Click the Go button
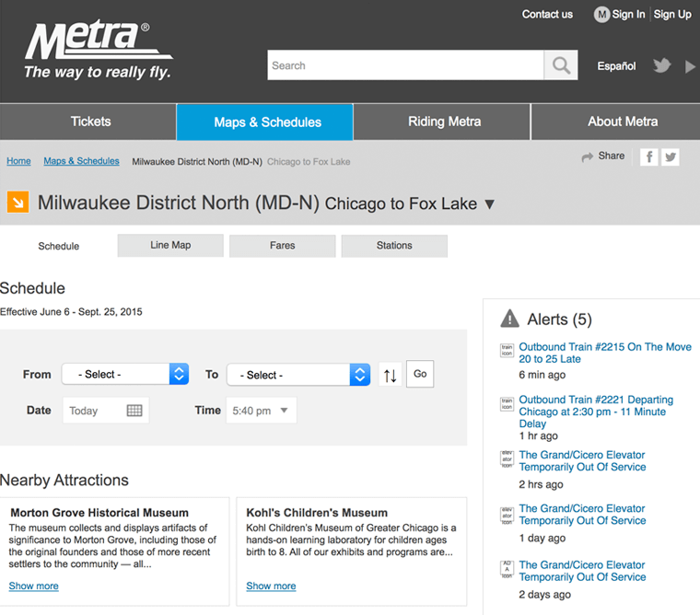The width and height of the screenshot is (700, 615). point(420,374)
